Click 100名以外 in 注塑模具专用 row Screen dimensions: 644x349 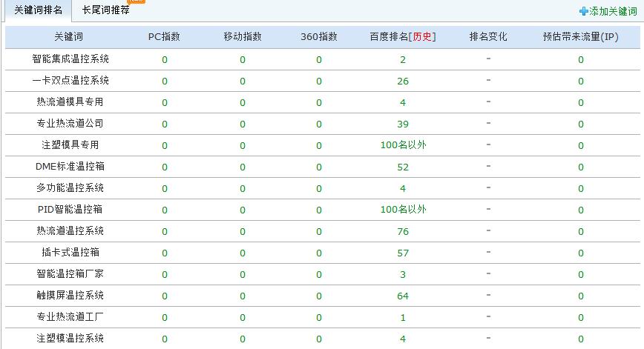pyautogui.click(x=404, y=145)
